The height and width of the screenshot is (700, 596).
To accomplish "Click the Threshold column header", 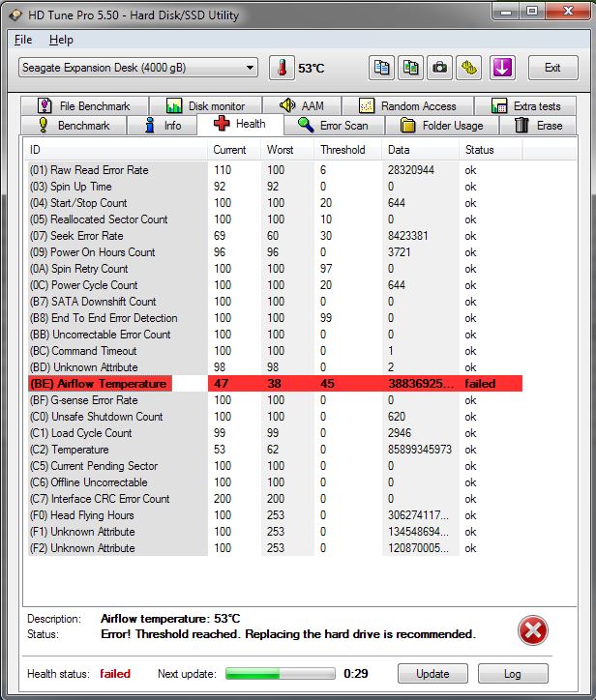I will (343, 150).
